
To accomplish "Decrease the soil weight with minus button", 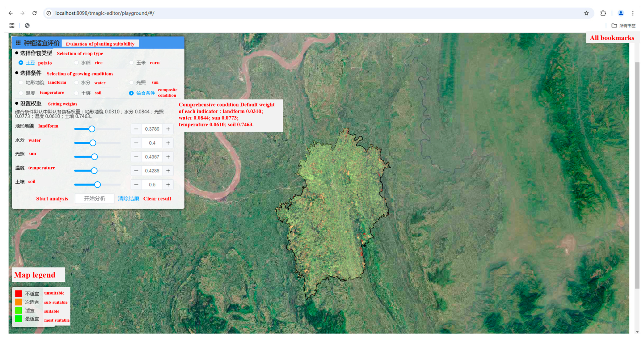I will coord(136,185).
